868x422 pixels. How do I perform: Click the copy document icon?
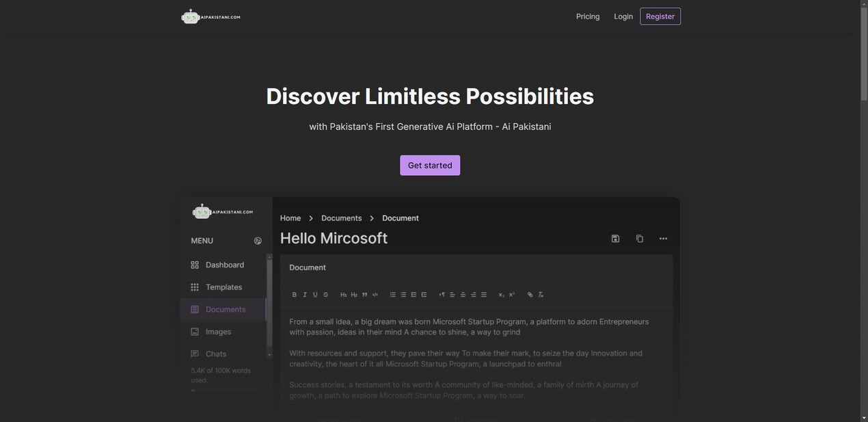click(640, 239)
